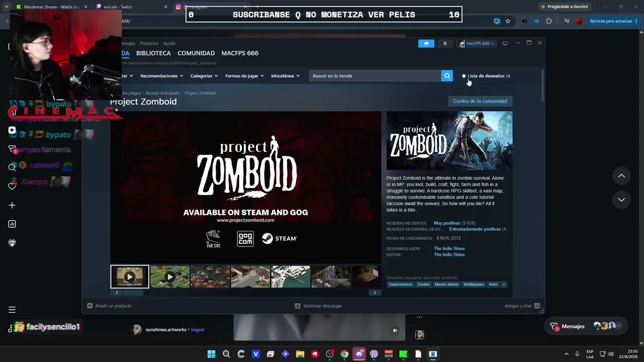Play the Project Zomboid main trailer
This screenshot has height=362, width=644.
(x=246, y=187)
